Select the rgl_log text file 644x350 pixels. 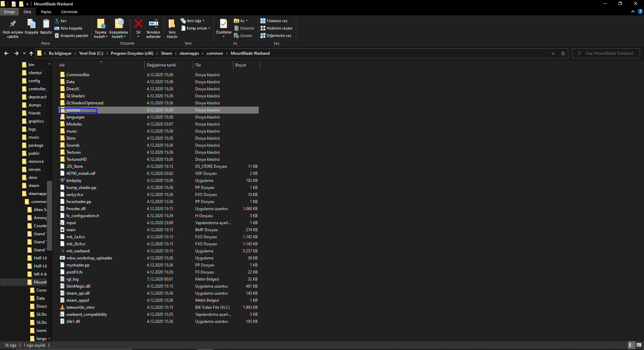[72, 279]
